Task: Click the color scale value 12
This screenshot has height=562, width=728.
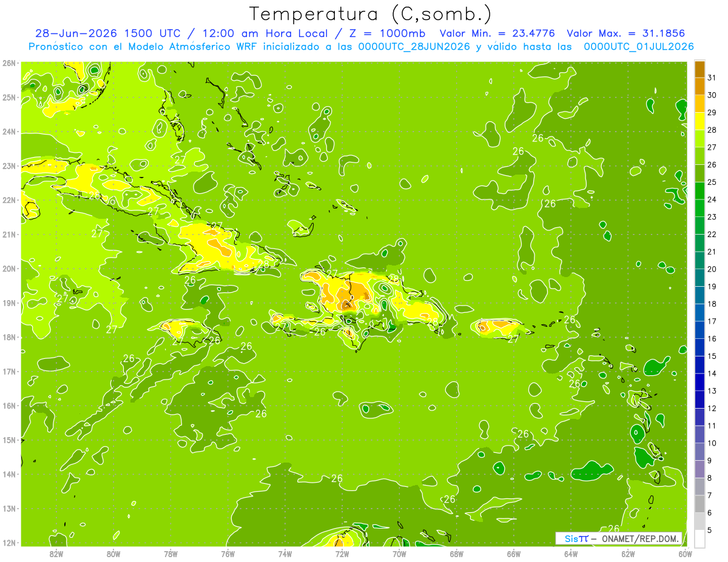Action: (x=713, y=408)
